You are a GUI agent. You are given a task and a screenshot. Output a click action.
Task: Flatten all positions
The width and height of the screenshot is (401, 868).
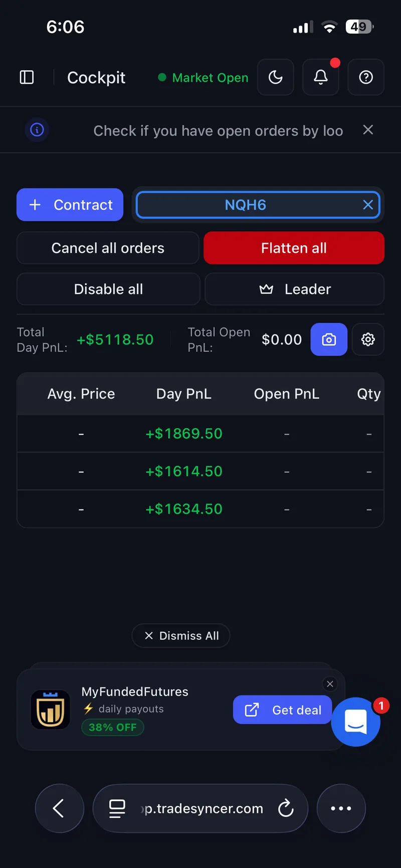click(x=294, y=248)
